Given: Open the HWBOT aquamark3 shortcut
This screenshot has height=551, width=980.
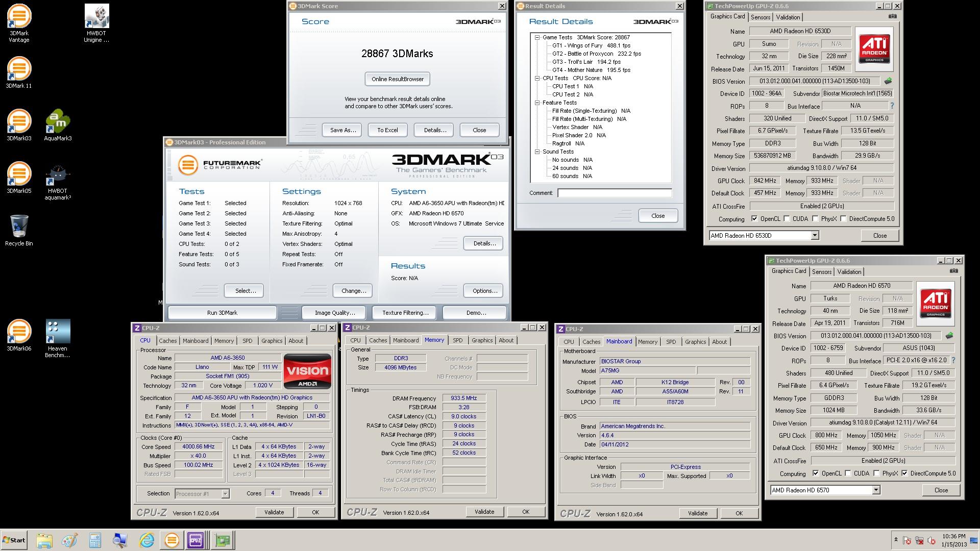Looking at the screenshot, I should pyautogui.click(x=58, y=181).
